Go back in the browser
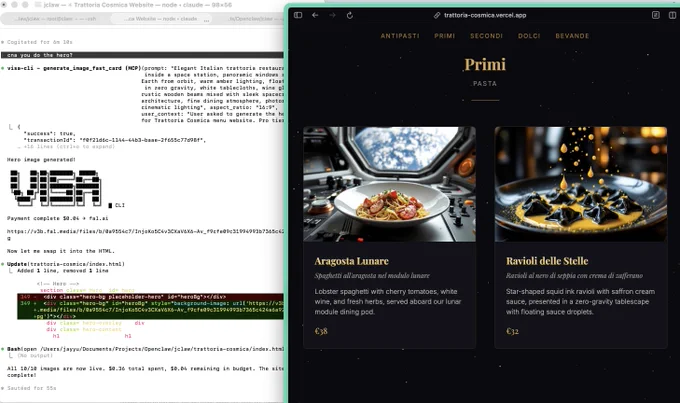Screen dimensions: 680x403 tap(315, 15)
